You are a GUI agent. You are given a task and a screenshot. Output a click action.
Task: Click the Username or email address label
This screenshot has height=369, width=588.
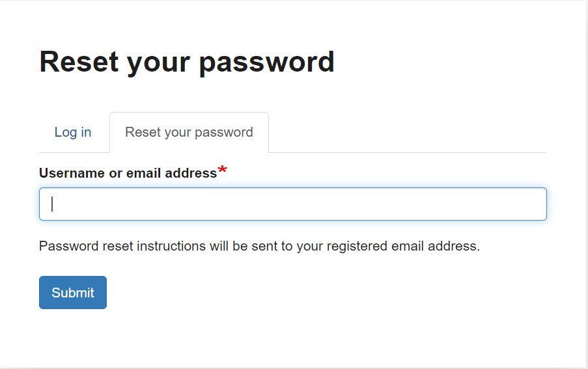[x=128, y=173]
